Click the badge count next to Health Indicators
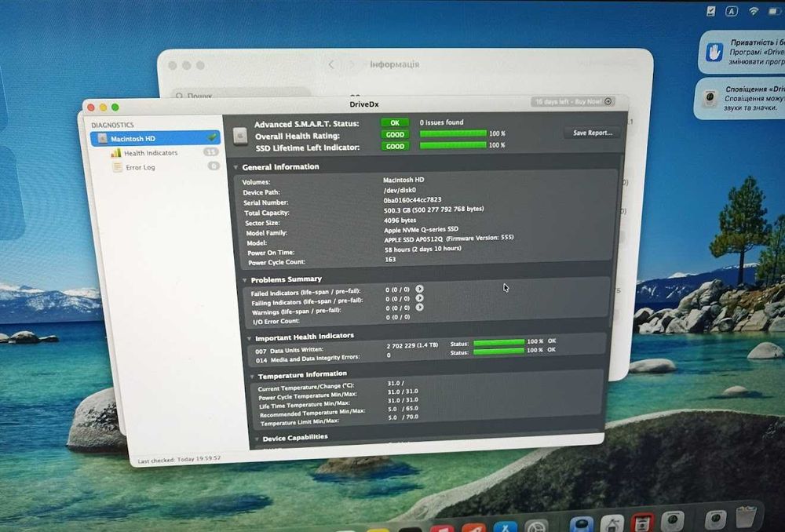The height and width of the screenshot is (532, 785). point(211,151)
